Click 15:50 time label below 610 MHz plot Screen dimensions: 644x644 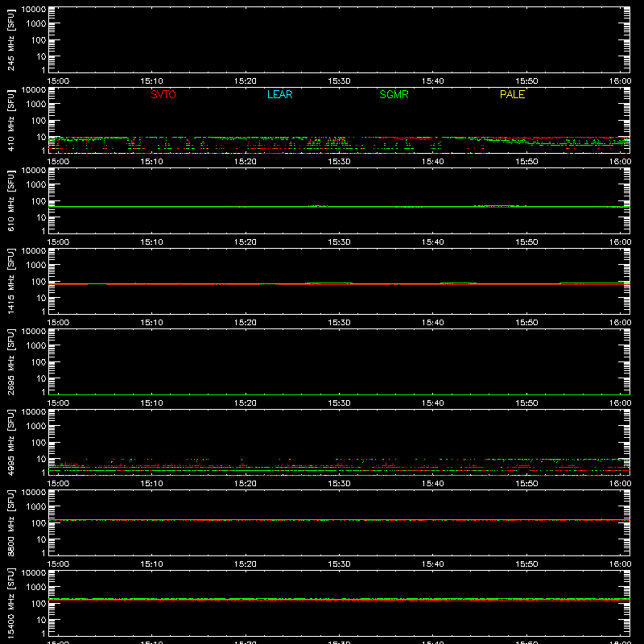[526, 242]
